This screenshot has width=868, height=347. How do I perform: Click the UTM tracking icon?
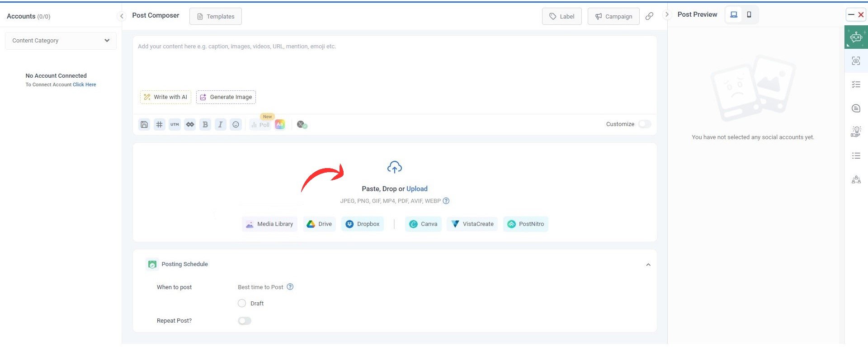point(175,125)
